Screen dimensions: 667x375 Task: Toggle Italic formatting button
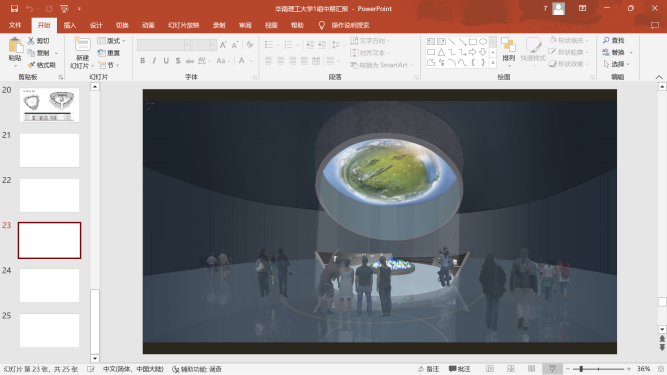click(154, 61)
